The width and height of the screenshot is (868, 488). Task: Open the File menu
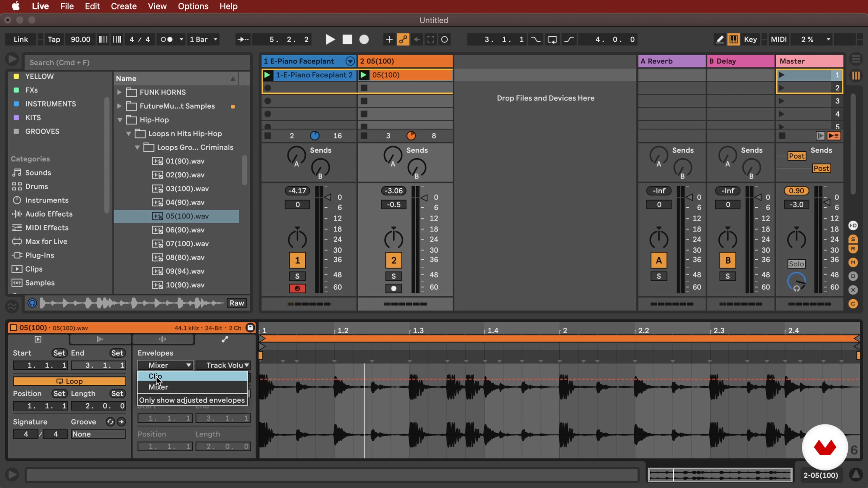[x=67, y=6]
